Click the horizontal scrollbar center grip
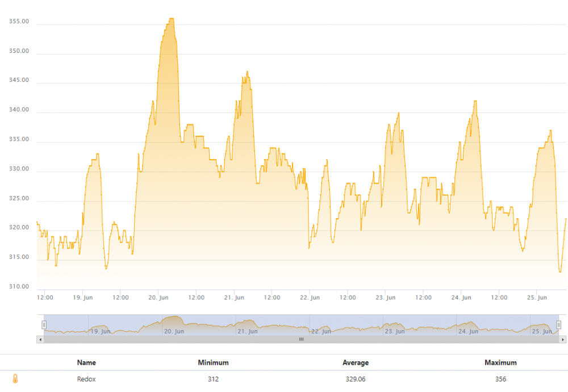Image resolution: width=568 pixels, height=392 pixels. pos(301,339)
